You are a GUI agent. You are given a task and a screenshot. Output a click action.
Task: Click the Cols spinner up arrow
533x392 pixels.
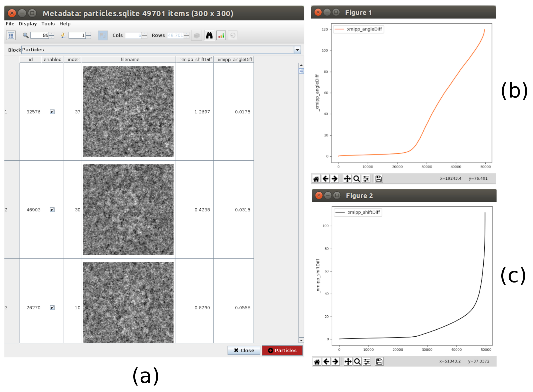point(144,34)
